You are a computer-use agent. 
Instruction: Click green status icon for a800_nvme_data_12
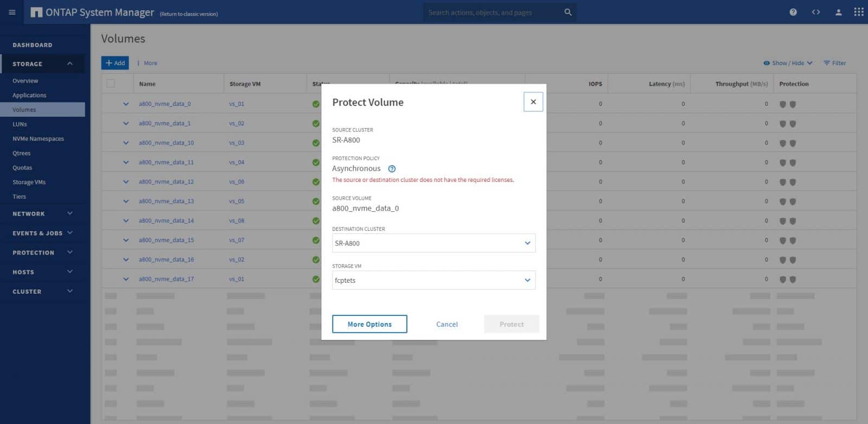tap(316, 182)
